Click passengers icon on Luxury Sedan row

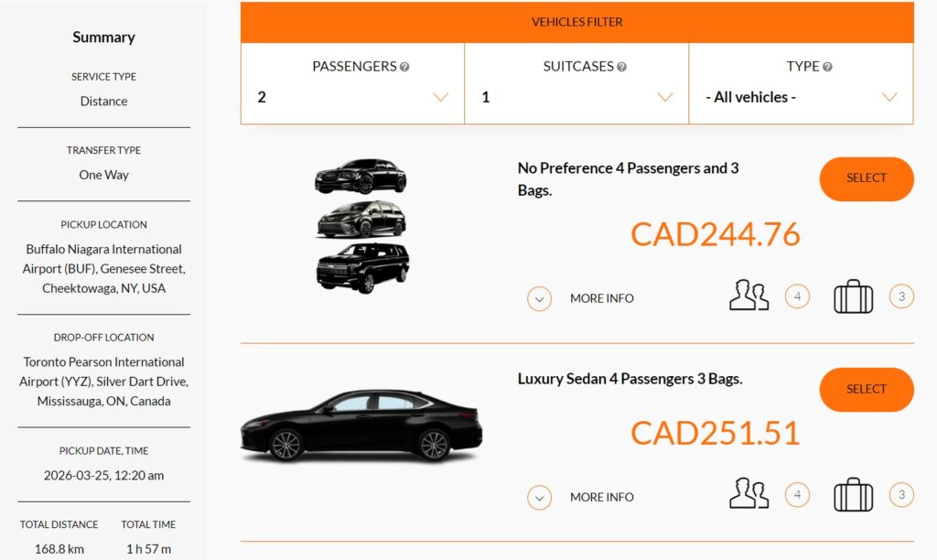point(749,495)
